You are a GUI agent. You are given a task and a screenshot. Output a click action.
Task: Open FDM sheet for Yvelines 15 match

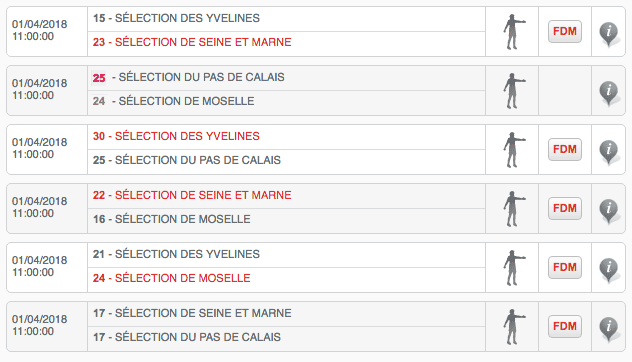pos(565,31)
